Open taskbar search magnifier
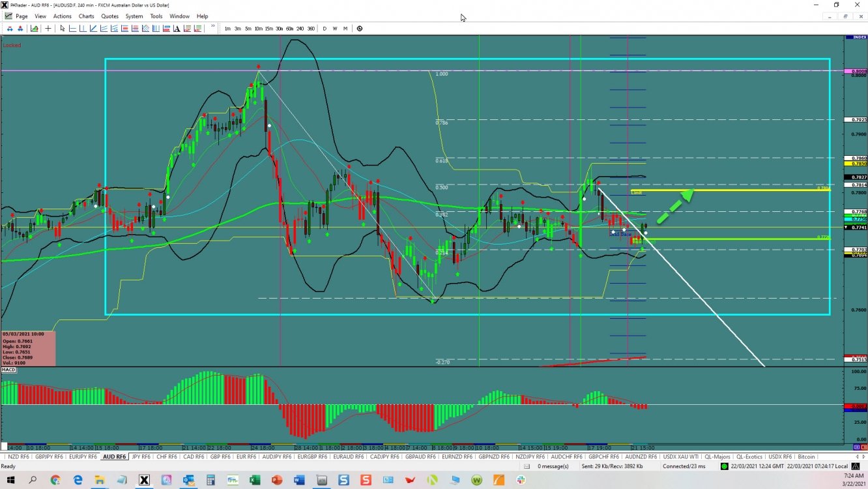Screen dimensions: 868x489 pyautogui.click(x=33, y=481)
